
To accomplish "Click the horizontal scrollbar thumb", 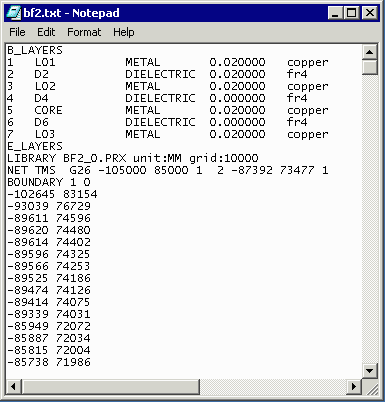I will tap(111, 386).
